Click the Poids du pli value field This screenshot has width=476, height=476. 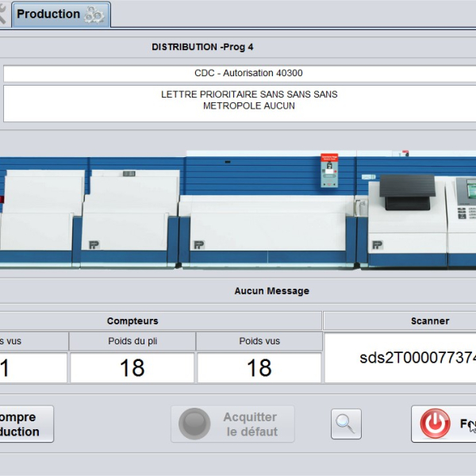(132, 368)
